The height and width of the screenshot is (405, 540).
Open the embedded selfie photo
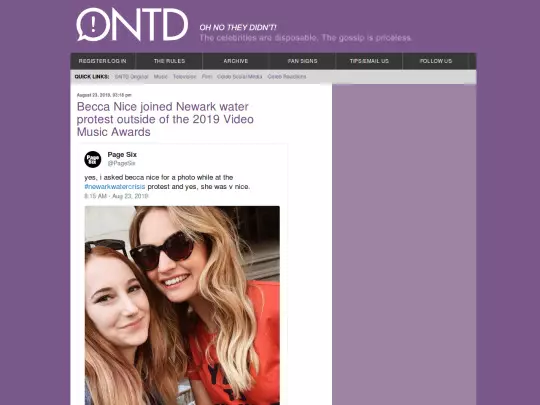click(182, 305)
